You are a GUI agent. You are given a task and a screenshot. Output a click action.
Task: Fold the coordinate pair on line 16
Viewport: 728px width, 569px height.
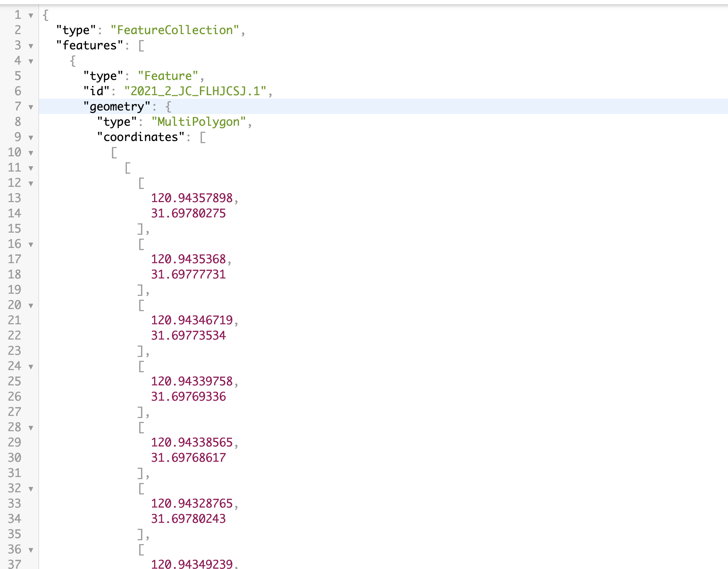click(31, 244)
